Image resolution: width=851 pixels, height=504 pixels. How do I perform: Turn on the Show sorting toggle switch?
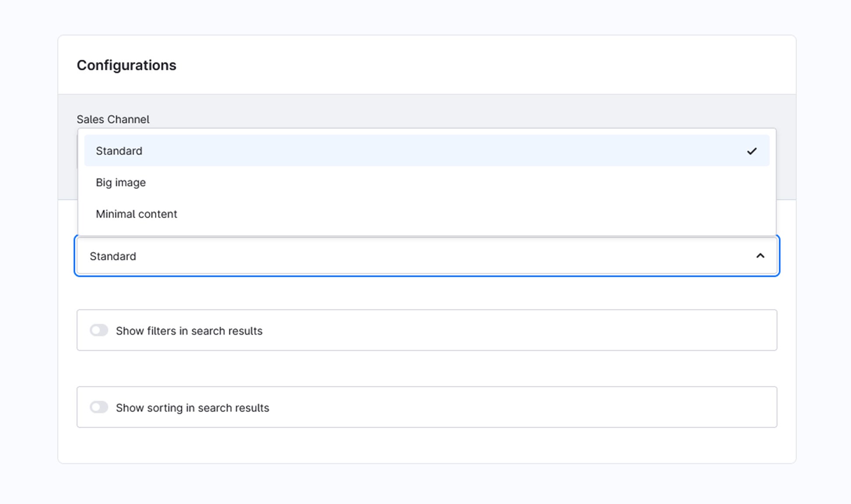[x=99, y=407]
